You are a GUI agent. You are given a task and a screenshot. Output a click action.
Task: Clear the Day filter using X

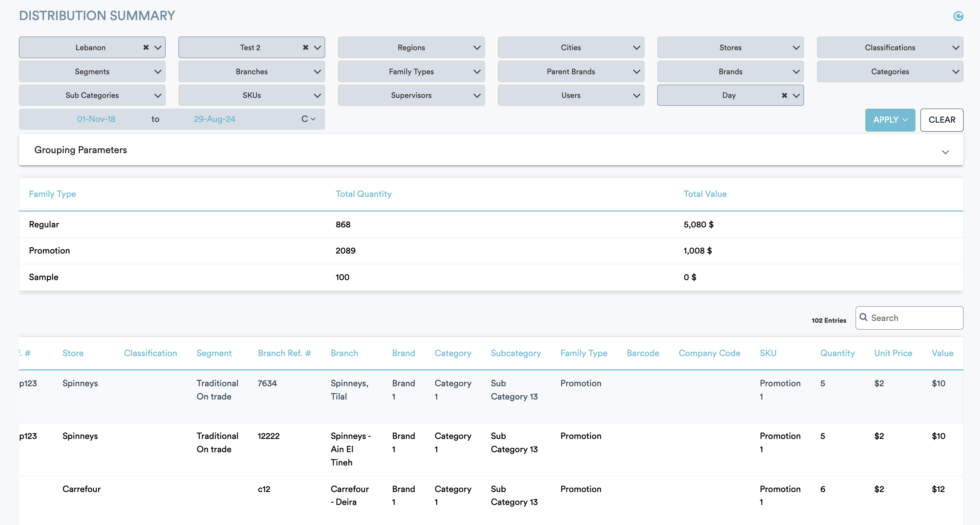point(784,95)
